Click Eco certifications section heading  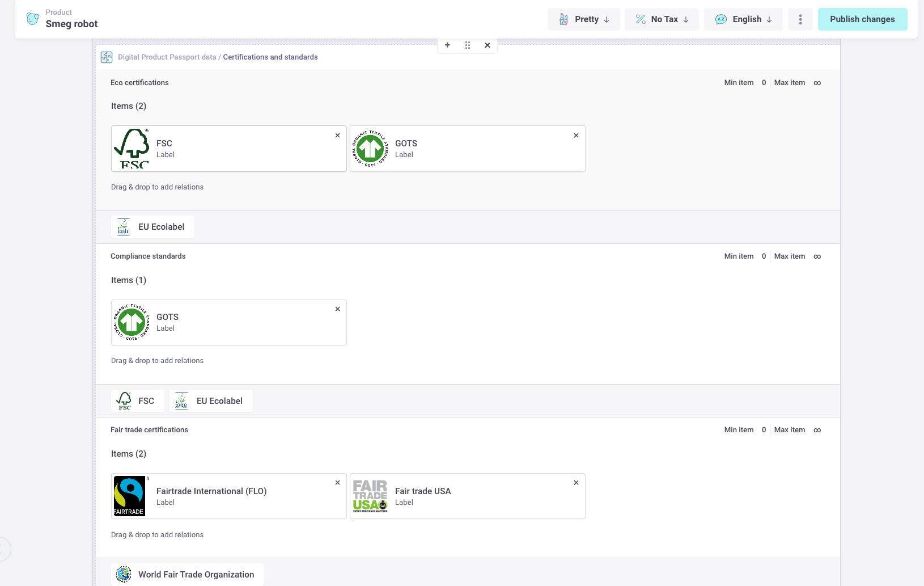(x=139, y=83)
